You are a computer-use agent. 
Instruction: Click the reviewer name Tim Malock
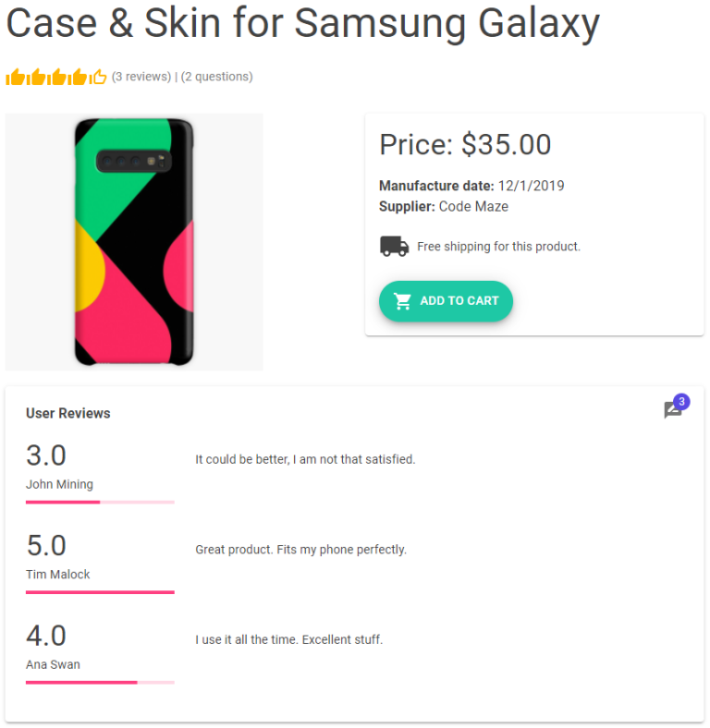[x=58, y=575]
